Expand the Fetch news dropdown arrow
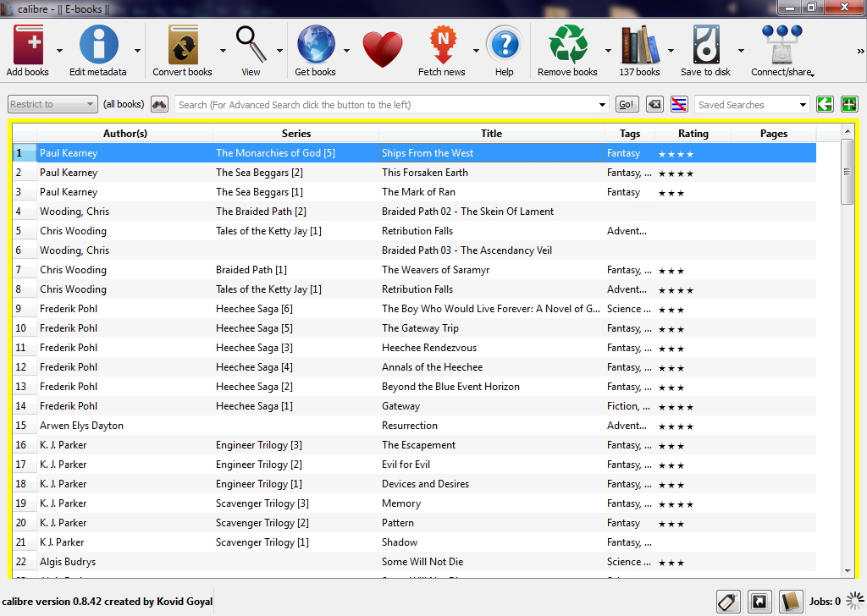867x616 pixels. pos(476,51)
